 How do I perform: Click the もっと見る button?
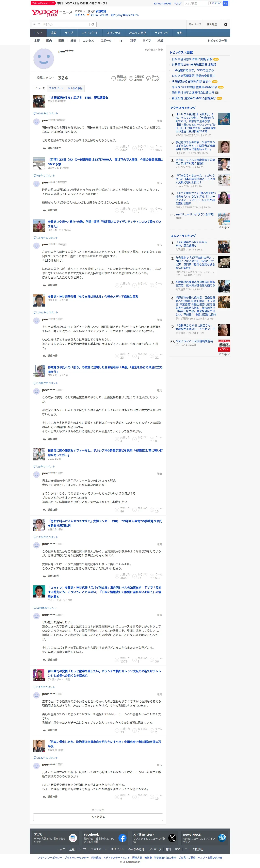98,817
